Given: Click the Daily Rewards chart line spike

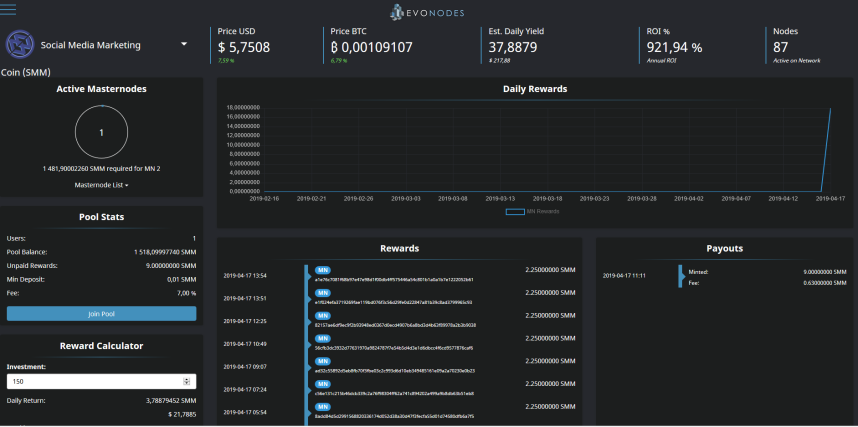Looking at the screenshot, I should tap(827, 148).
